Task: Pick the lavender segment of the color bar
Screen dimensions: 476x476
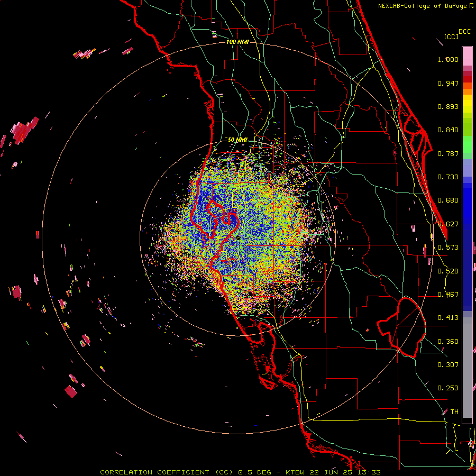Action: click(x=467, y=168)
